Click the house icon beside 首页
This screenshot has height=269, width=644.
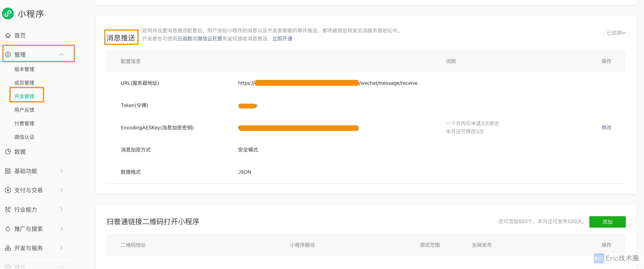point(8,35)
